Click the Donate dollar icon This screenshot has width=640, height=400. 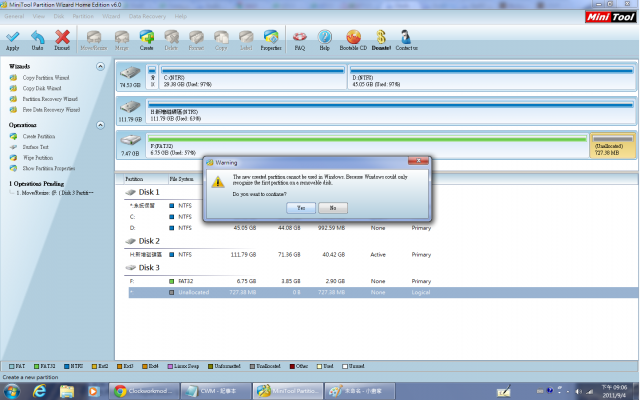point(381,37)
